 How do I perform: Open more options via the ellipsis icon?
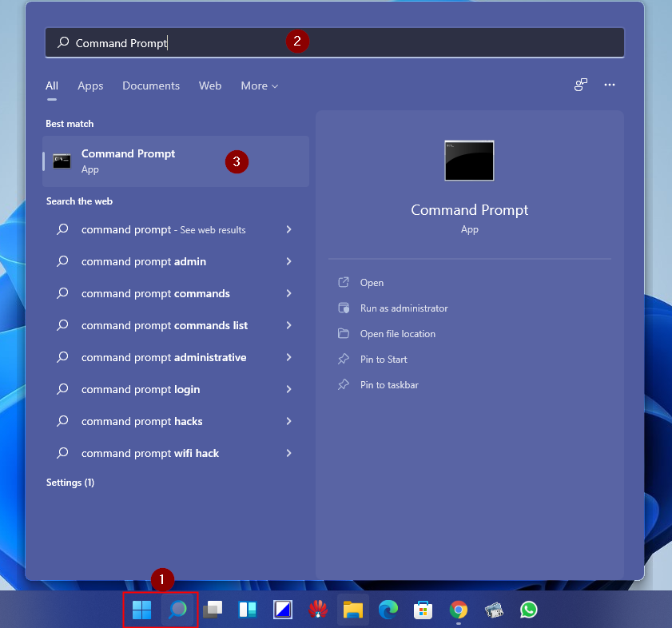[x=610, y=85]
